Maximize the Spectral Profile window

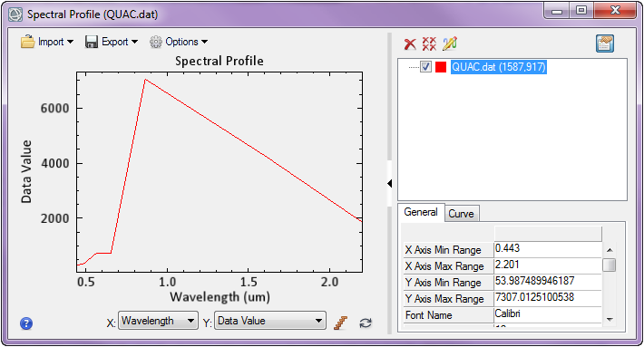(x=581, y=11)
